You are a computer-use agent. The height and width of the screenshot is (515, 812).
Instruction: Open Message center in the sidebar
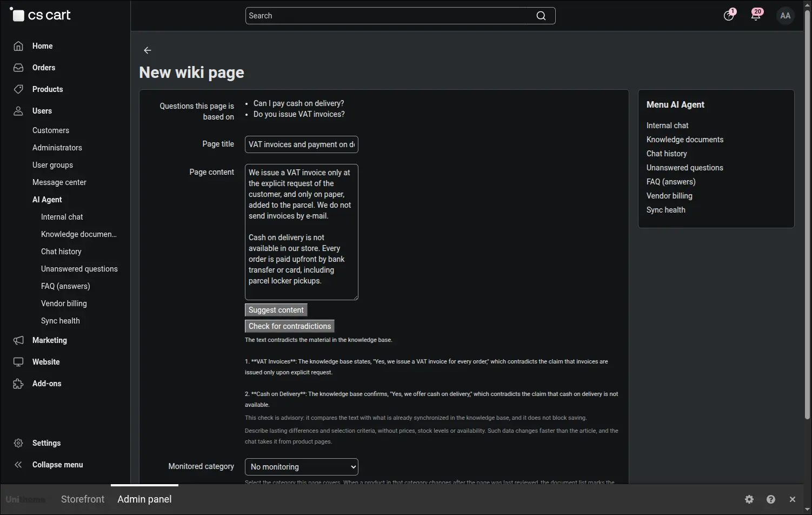coord(59,182)
